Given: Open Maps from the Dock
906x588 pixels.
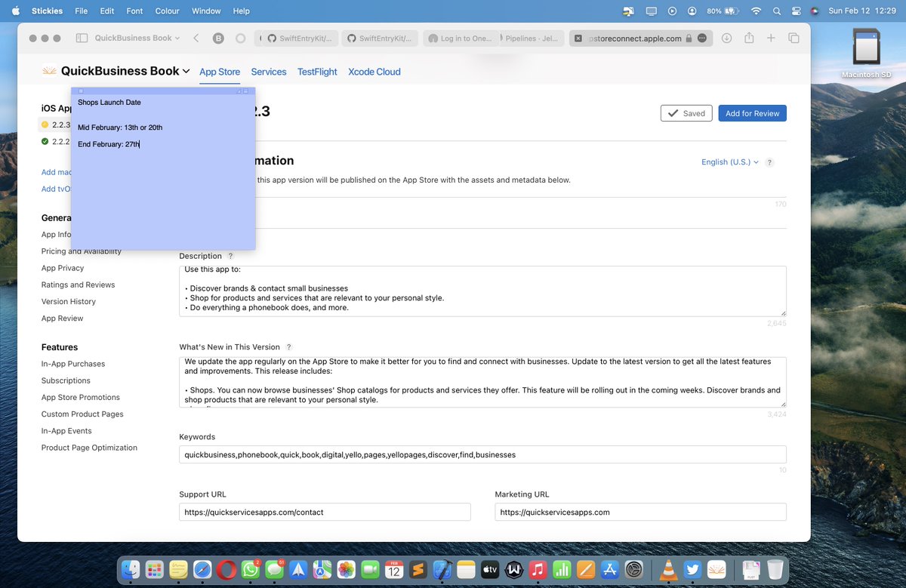Looking at the screenshot, I should click(322, 569).
